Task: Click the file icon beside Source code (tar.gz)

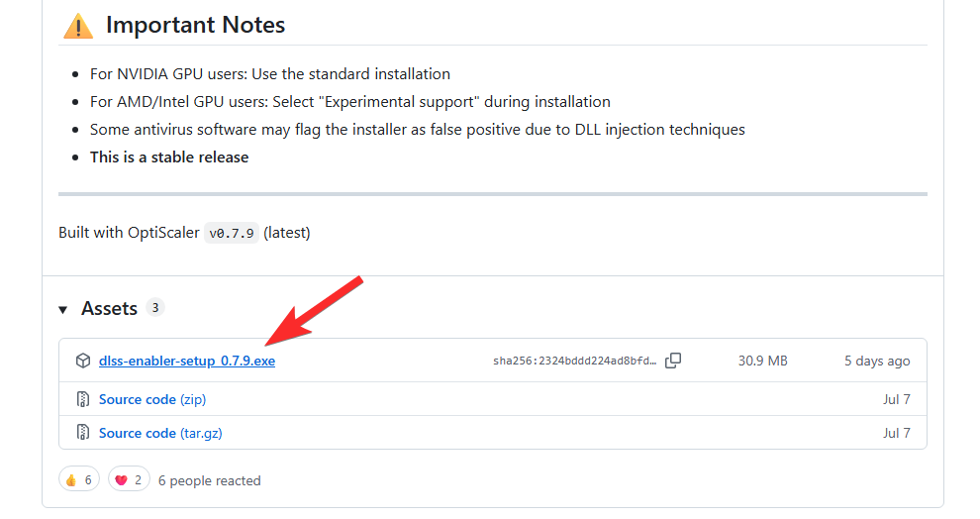Action: click(83, 433)
